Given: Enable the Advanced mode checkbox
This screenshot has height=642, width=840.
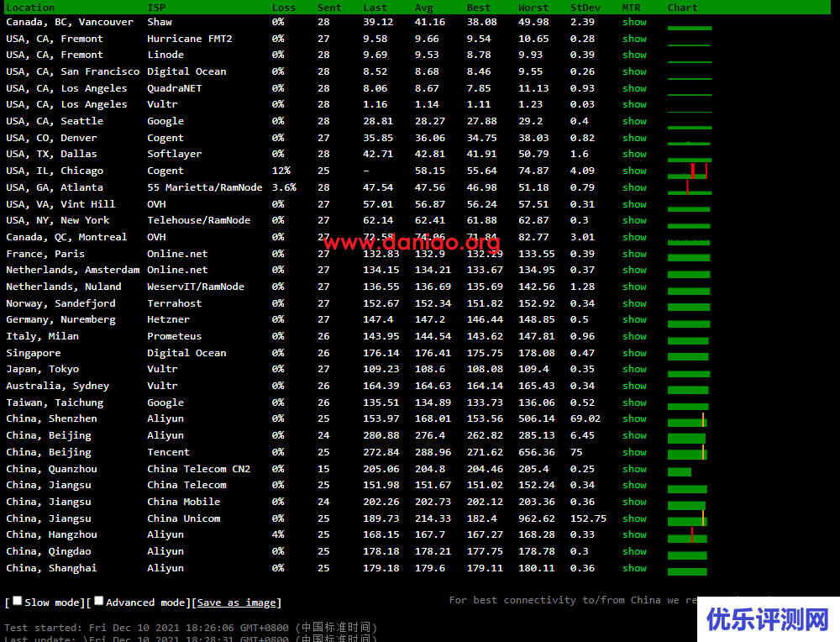Looking at the screenshot, I should tap(98, 601).
